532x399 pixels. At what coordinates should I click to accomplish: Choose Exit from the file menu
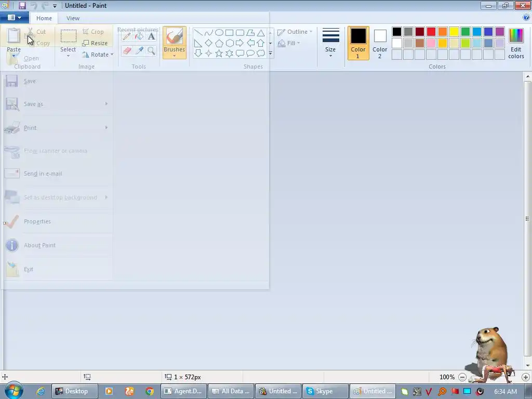pyautogui.click(x=58, y=269)
